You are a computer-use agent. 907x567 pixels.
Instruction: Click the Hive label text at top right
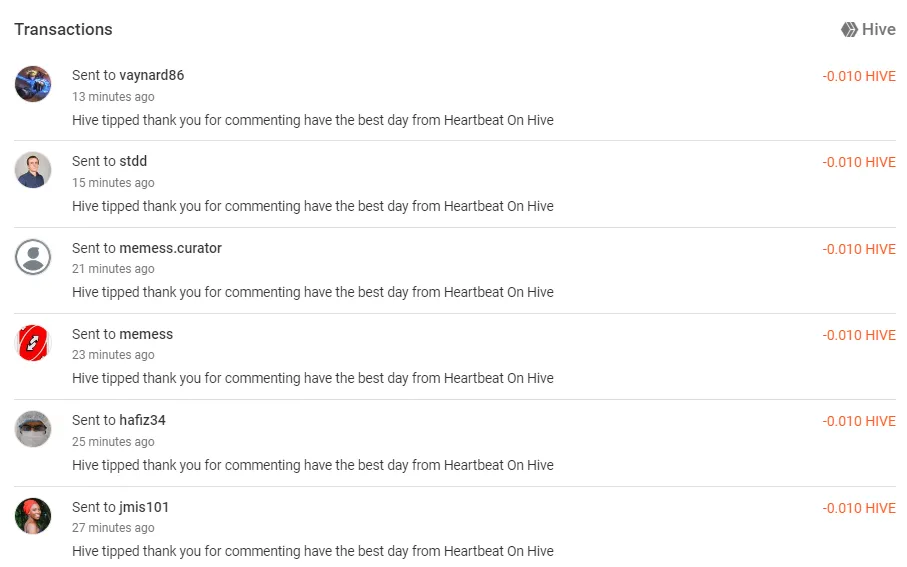pyautogui.click(x=879, y=30)
